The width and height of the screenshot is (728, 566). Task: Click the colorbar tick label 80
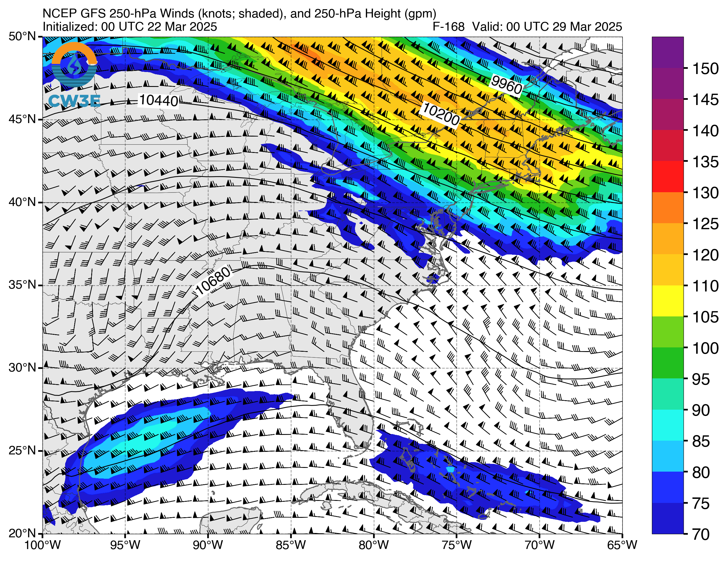click(x=701, y=472)
